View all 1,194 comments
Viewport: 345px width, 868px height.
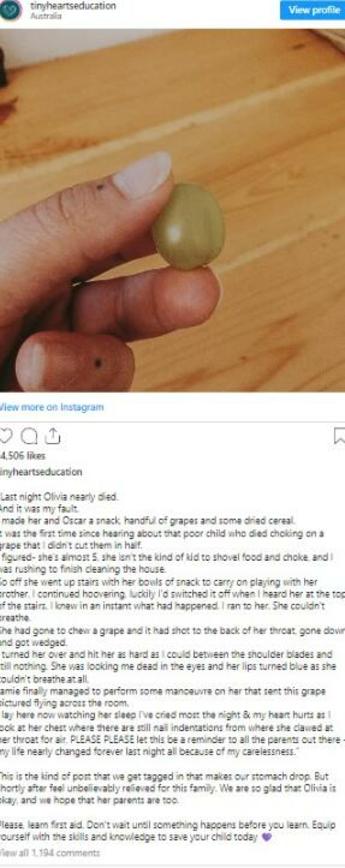(x=50, y=853)
